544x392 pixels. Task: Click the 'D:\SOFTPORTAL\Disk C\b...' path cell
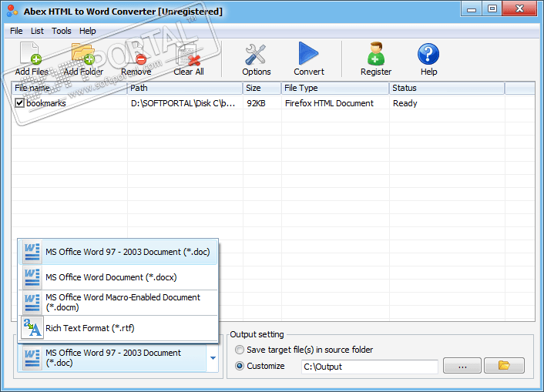pos(183,103)
